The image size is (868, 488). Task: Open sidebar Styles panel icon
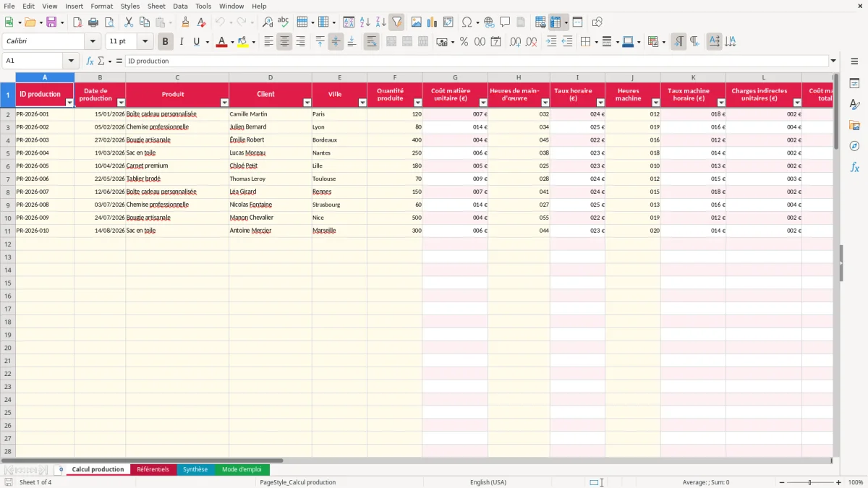click(855, 105)
